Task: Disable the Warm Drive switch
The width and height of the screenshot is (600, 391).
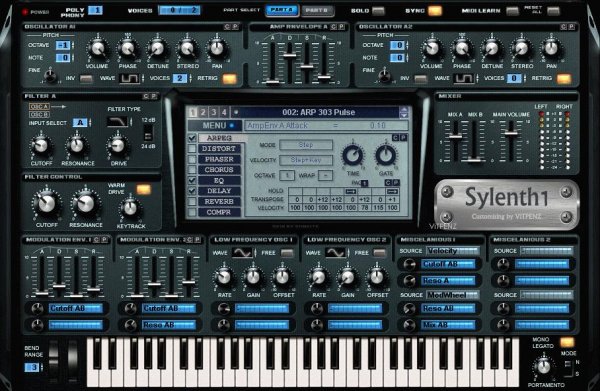Action: pyautogui.click(x=143, y=189)
